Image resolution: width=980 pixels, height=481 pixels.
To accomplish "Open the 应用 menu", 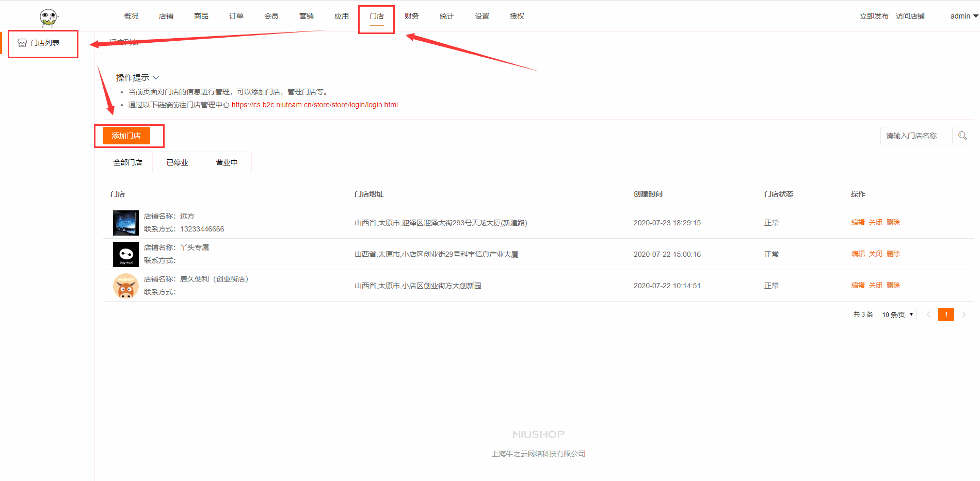I will [342, 16].
